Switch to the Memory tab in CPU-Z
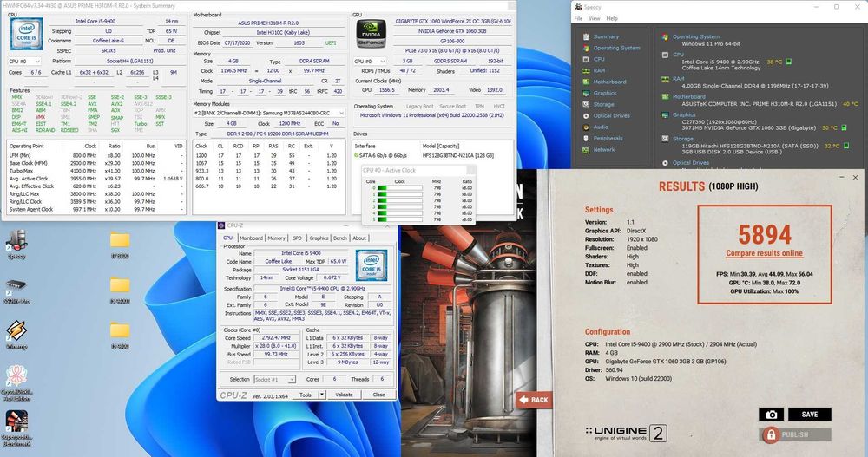The width and height of the screenshot is (868, 457). pyautogui.click(x=276, y=238)
